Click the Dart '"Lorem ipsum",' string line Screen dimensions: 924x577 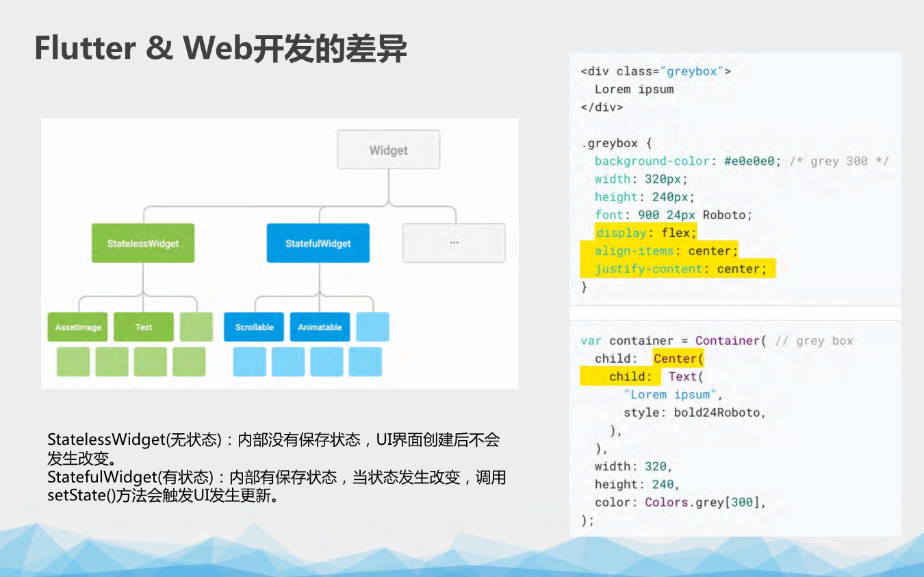tap(673, 394)
